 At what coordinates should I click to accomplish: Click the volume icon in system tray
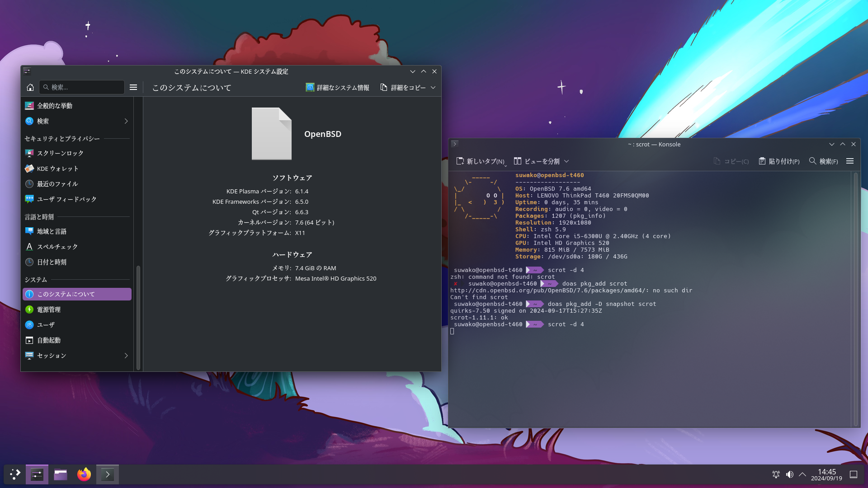(x=789, y=474)
